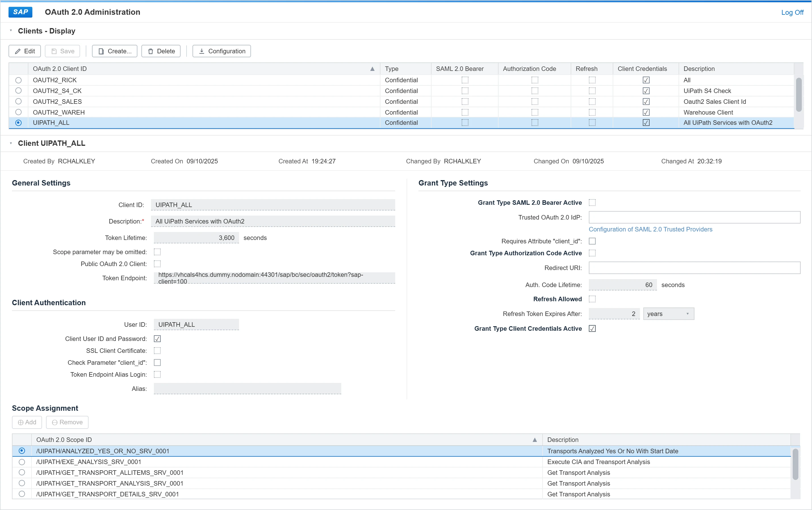
Task: Click the Token Endpoint URL field
Action: (274, 278)
